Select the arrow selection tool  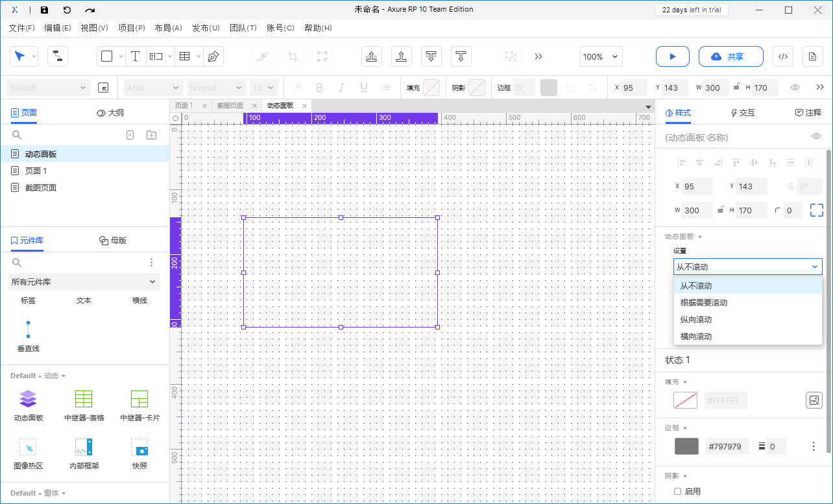point(19,56)
